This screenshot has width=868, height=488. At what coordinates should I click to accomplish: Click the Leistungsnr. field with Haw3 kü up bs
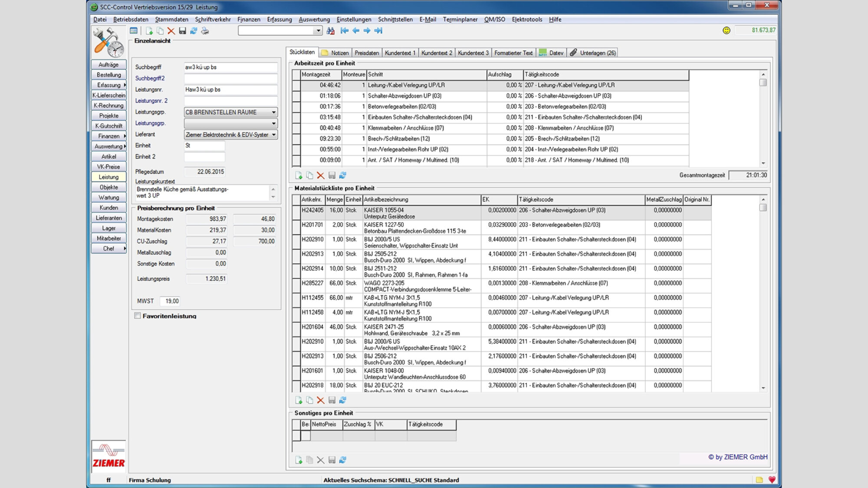pyautogui.click(x=230, y=89)
